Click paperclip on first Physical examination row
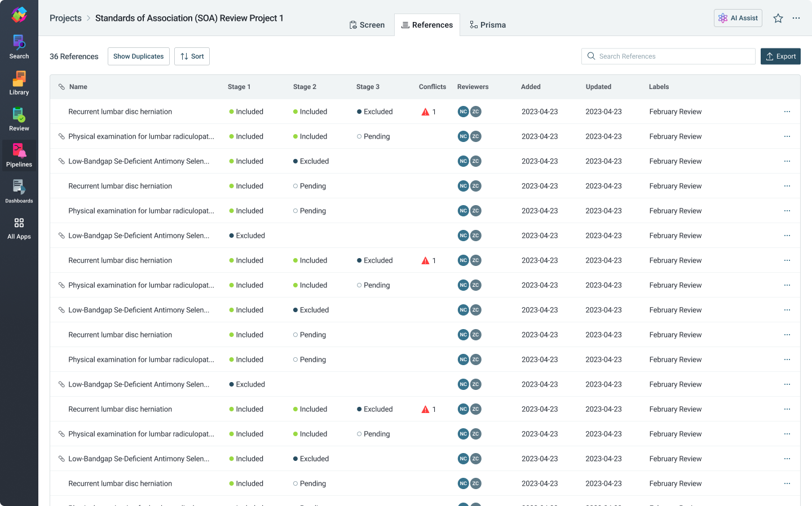Image resolution: width=812 pixels, height=506 pixels. tap(61, 136)
